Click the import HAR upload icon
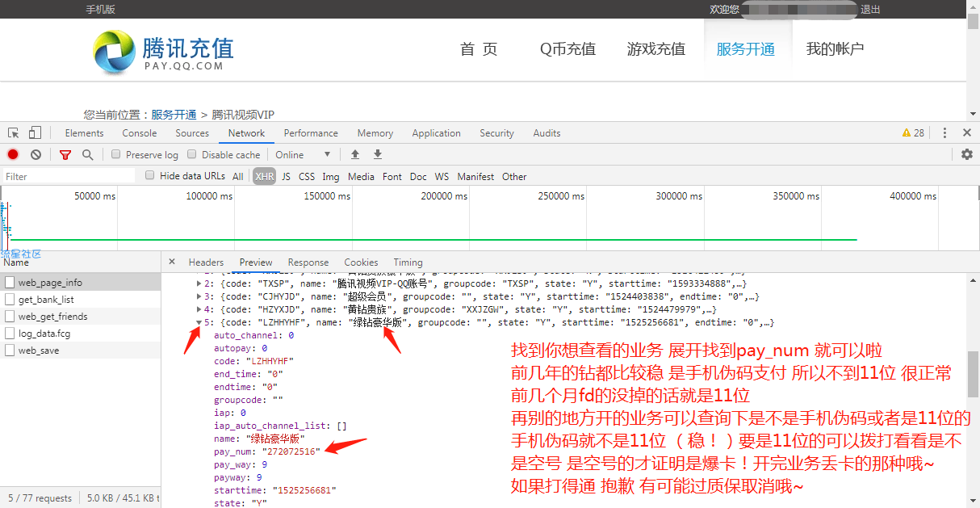980x508 pixels. [354, 154]
